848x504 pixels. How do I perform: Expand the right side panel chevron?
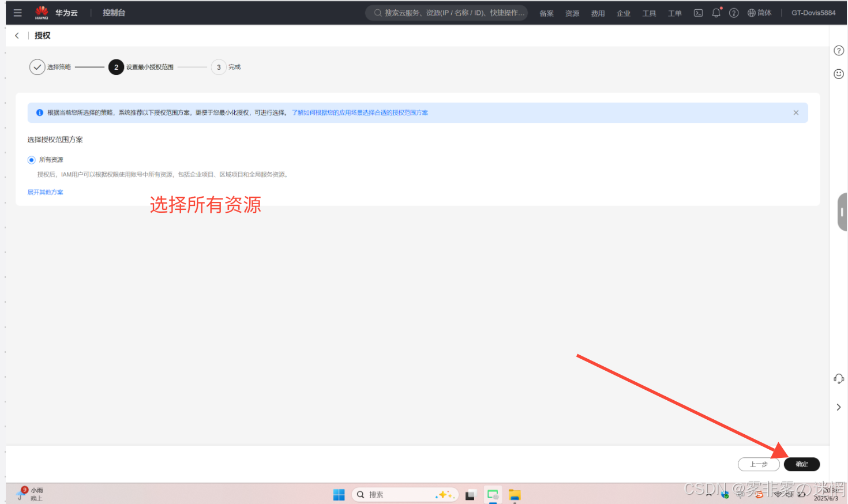coord(839,407)
